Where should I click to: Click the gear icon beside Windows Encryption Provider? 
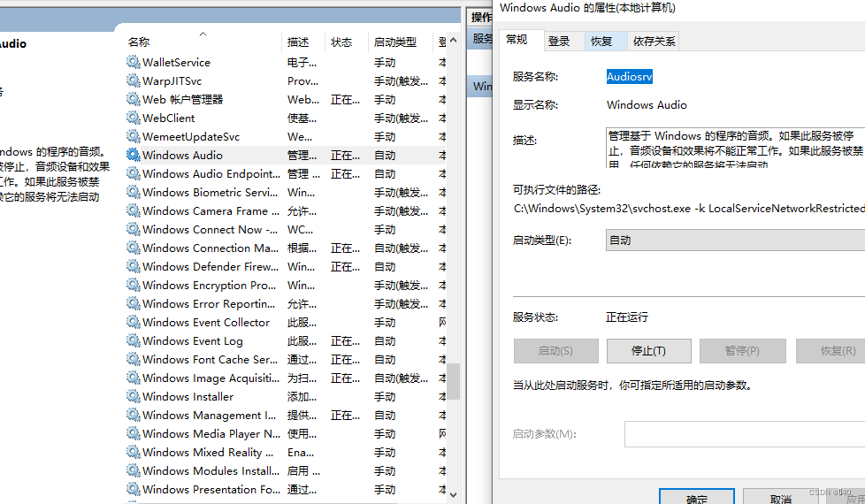pyautogui.click(x=133, y=285)
